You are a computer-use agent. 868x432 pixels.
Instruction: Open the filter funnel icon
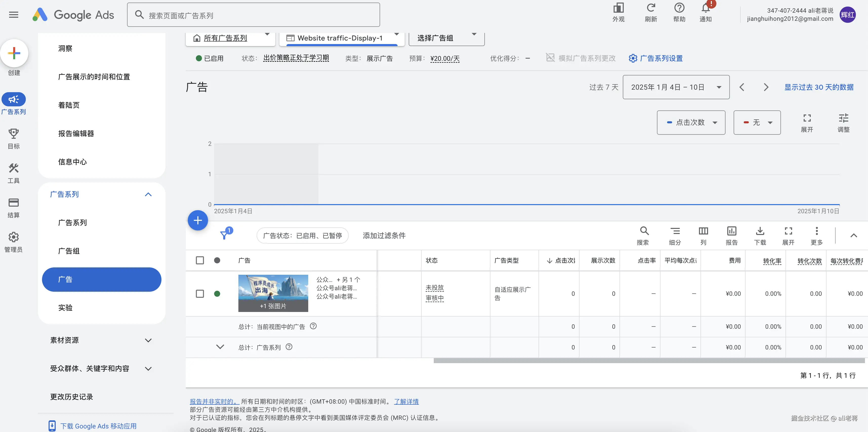(x=224, y=235)
